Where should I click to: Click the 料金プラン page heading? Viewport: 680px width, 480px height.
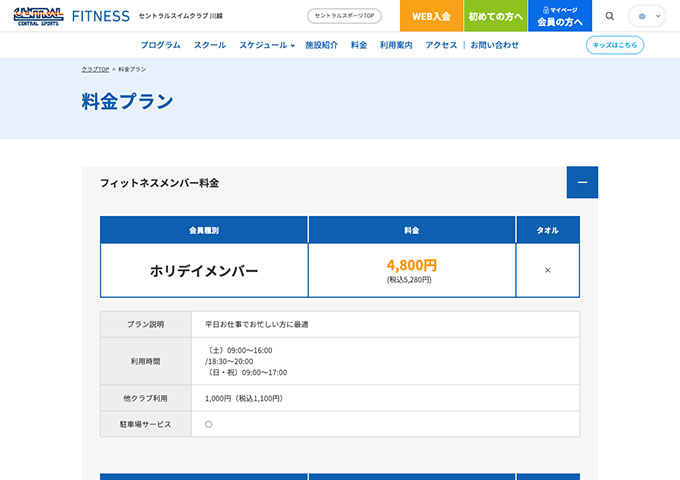(x=128, y=101)
